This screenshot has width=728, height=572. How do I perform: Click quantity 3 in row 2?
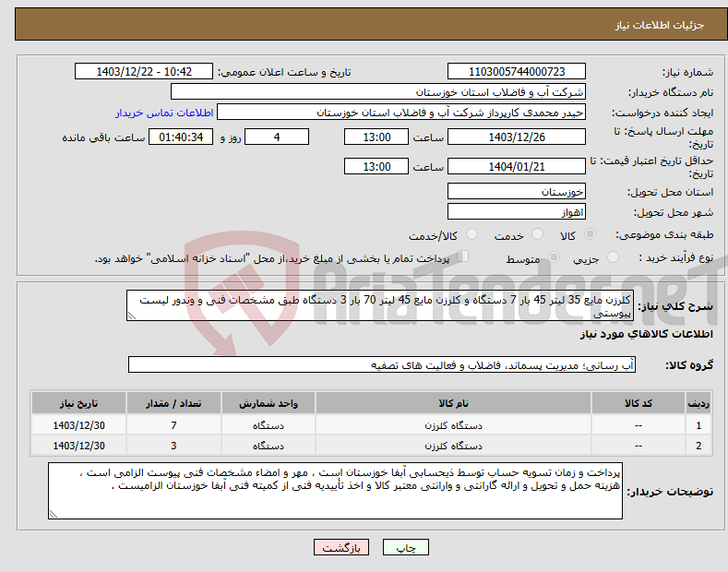click(173, 446)
